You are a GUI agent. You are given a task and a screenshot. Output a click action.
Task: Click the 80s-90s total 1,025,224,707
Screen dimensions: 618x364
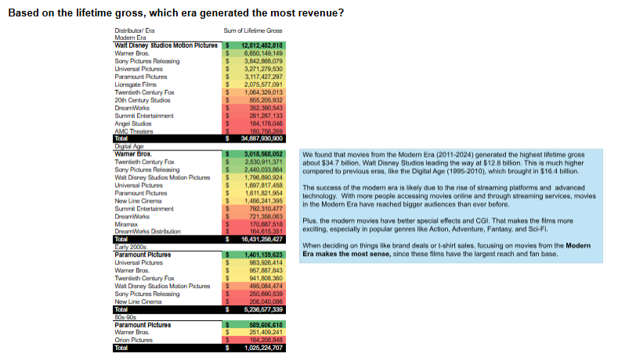point(263,348)
